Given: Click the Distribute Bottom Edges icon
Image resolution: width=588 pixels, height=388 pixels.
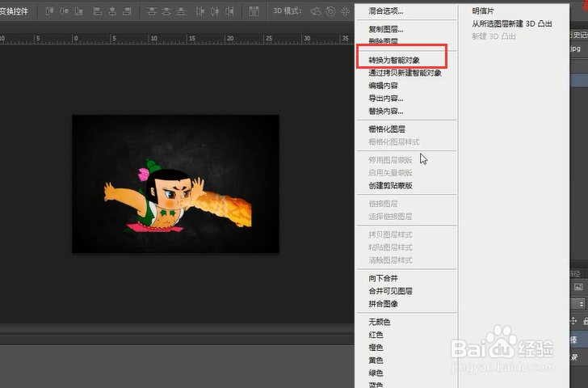Looking at the screenshot, I should pyautogui.click(x=181, y=11).
